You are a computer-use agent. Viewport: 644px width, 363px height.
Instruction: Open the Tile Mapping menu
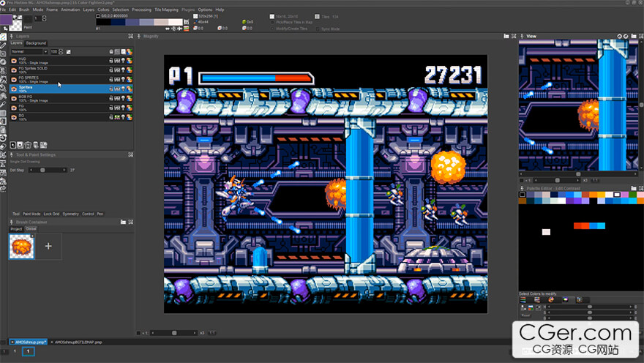coord(166,10)
